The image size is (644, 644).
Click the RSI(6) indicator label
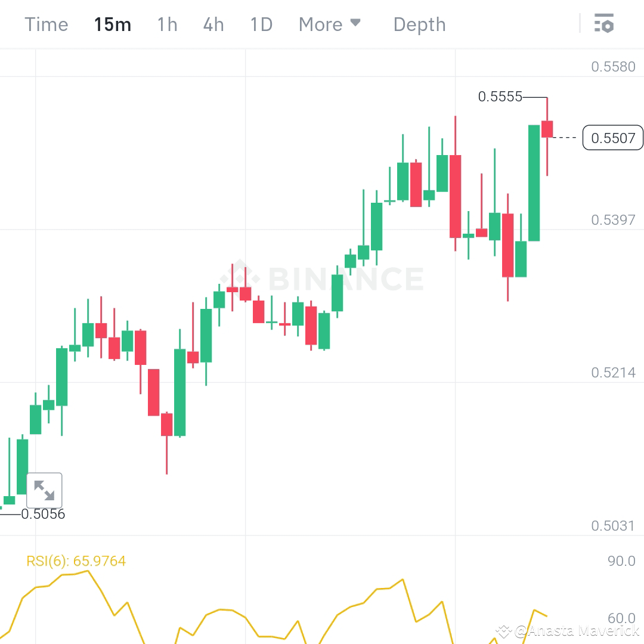pos(75,561)
